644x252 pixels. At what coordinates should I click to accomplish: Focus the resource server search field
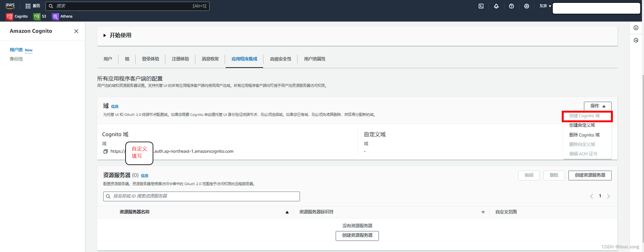coord(201,196)
